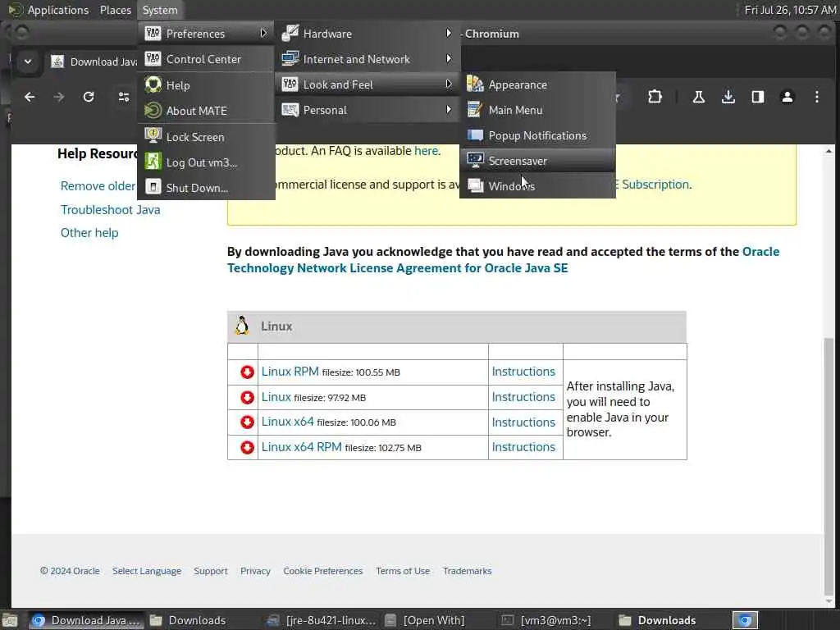Click the Download Java browser tab
Image resolution: width=840 pixels, height=630 pixels.
(x=94, y=62)
